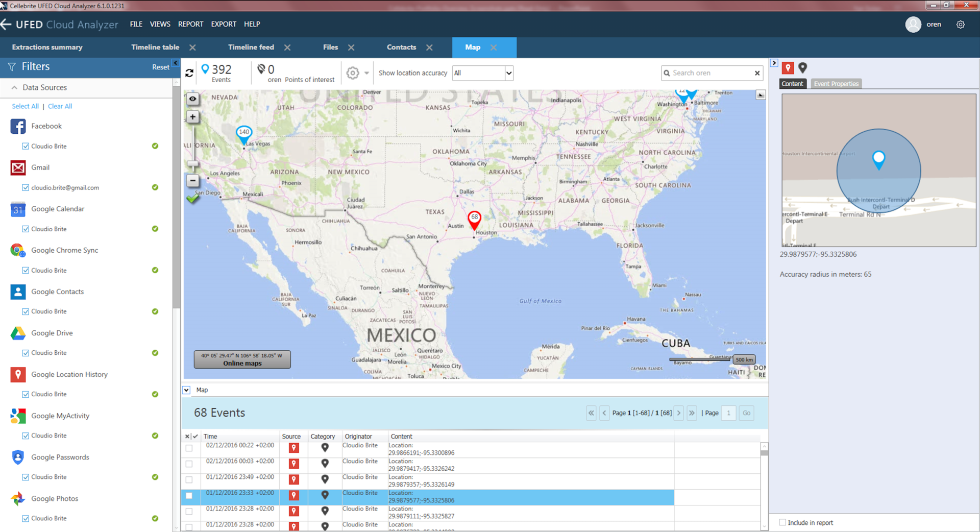Collapse the Map panel above the events table
The height and width of the screenshot is (532, 980).
pos(186,390)
